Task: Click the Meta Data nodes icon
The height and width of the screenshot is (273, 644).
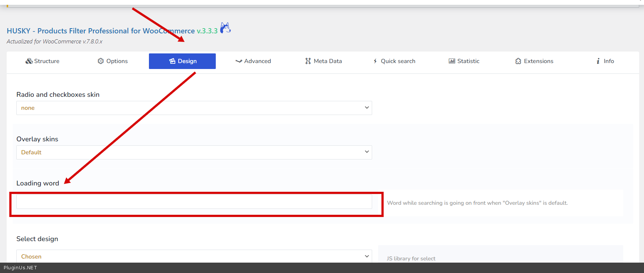Action: click(308, 61)
